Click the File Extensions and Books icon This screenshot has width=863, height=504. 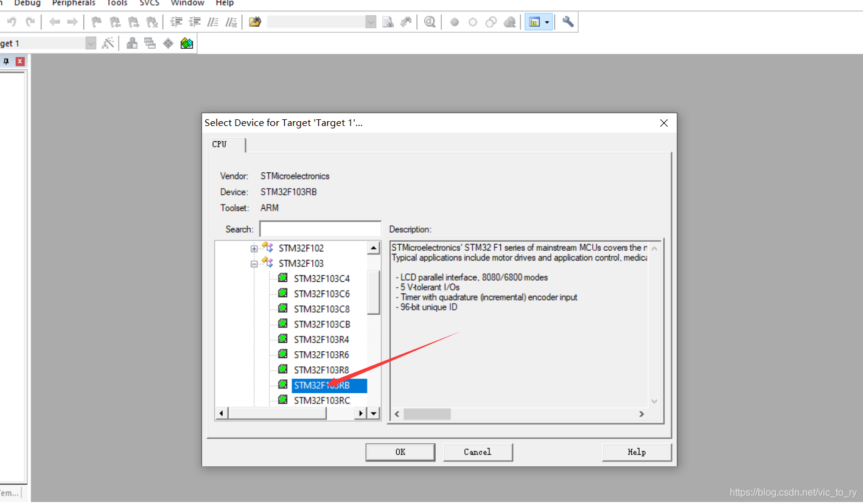pos(131,43)
